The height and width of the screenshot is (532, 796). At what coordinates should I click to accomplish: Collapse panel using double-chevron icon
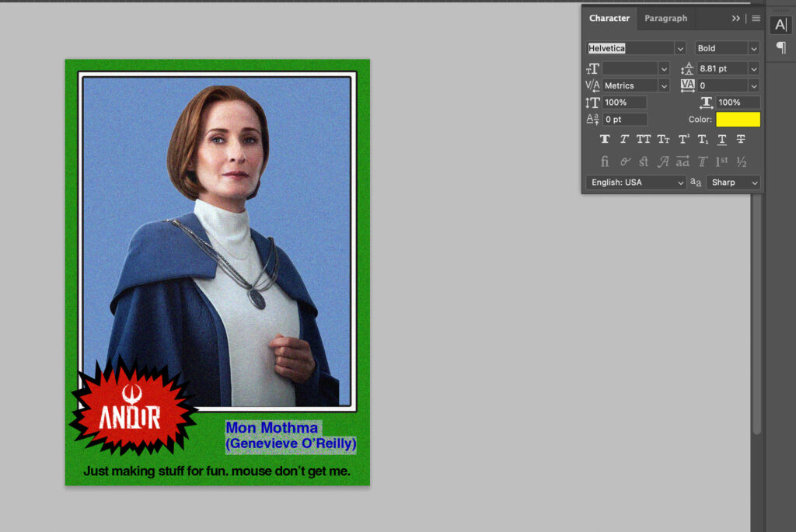click(x=735, y=19)
